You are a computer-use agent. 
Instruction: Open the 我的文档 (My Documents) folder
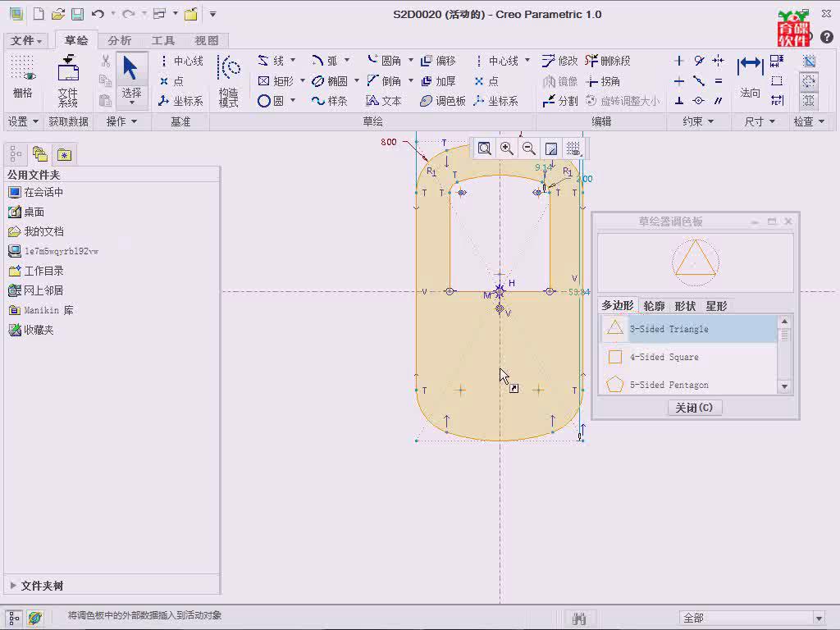point(36,231)
